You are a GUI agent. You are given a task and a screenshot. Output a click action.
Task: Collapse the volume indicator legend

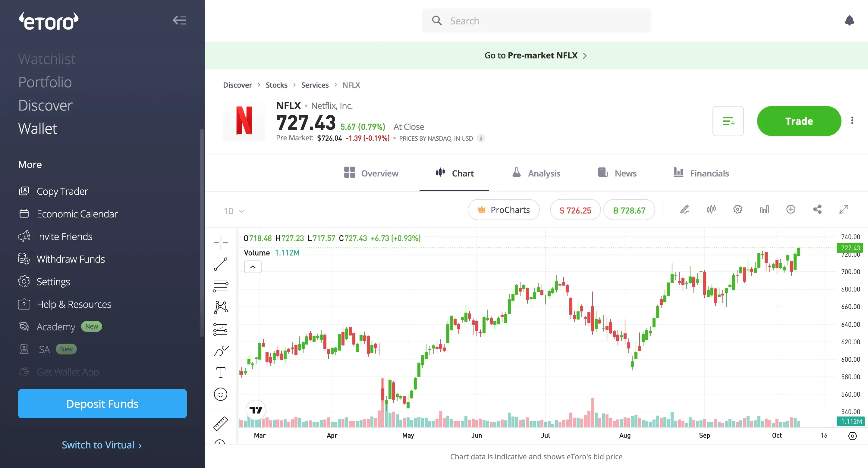253,267
